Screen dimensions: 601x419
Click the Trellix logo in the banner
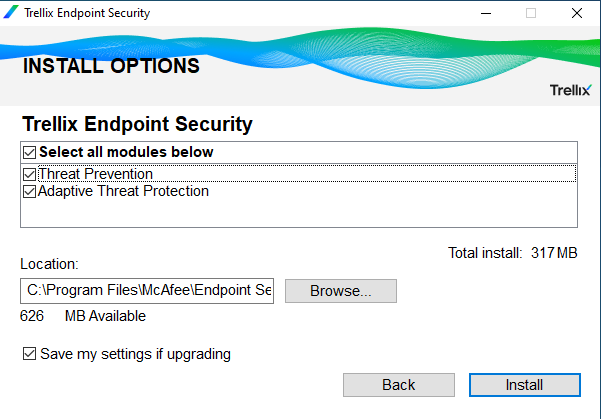tap(570, 90)
